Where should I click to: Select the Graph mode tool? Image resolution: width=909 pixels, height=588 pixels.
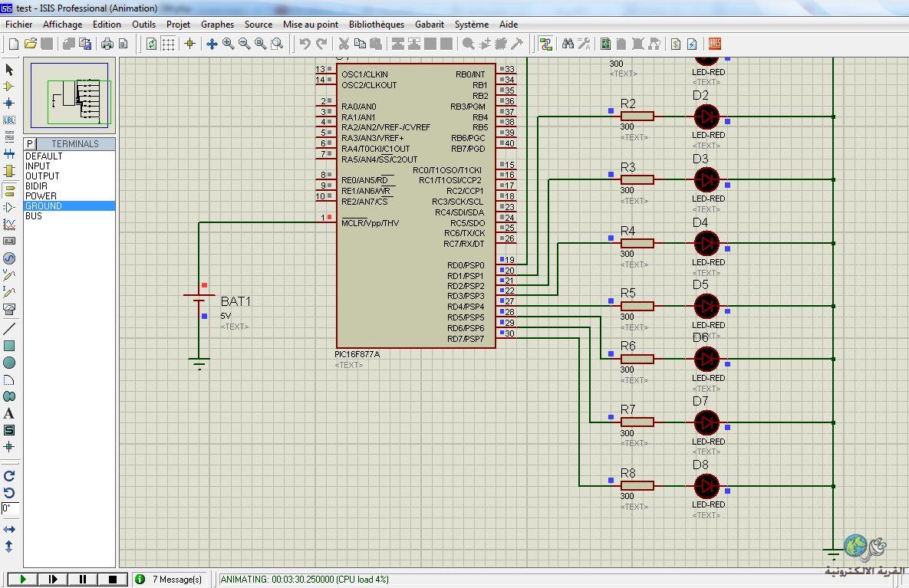(9, 224)
